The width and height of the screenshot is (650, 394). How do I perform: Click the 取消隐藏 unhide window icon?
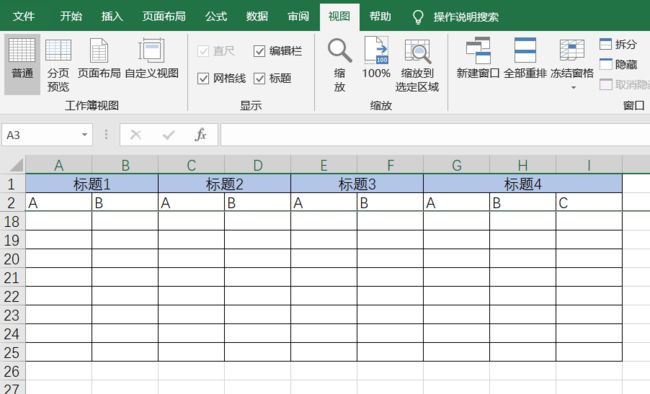click(606, 85)
